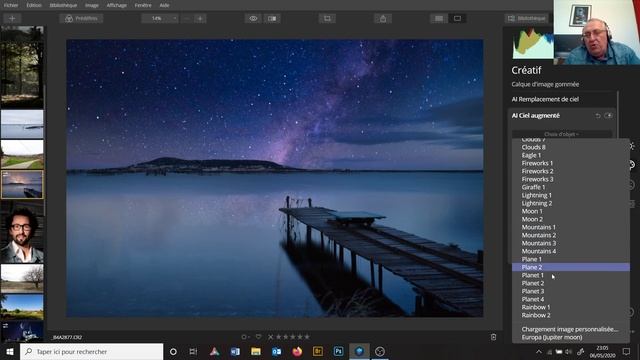Open the Edition menu
Viewport: 640px width, 360px height.
tap(34, 5)
